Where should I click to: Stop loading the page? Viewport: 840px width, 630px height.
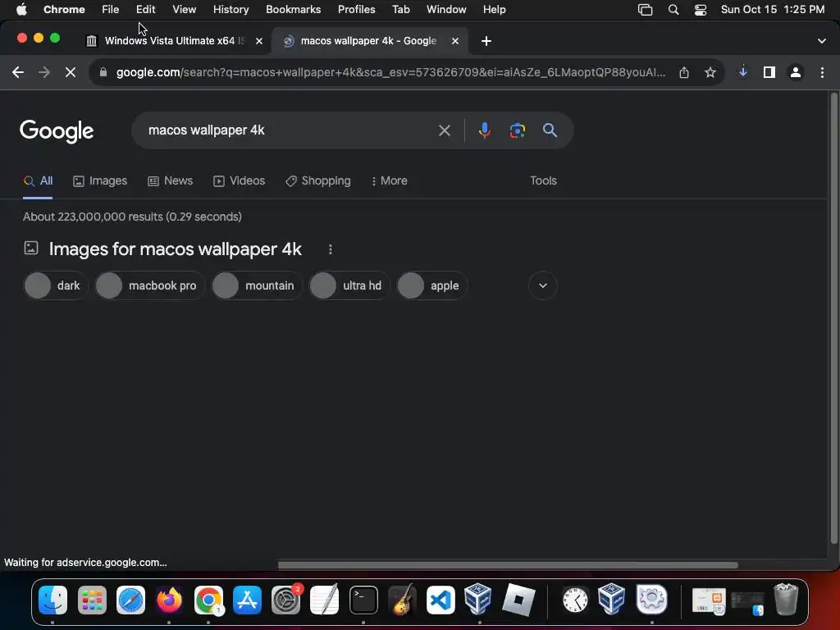pos(71,72)
